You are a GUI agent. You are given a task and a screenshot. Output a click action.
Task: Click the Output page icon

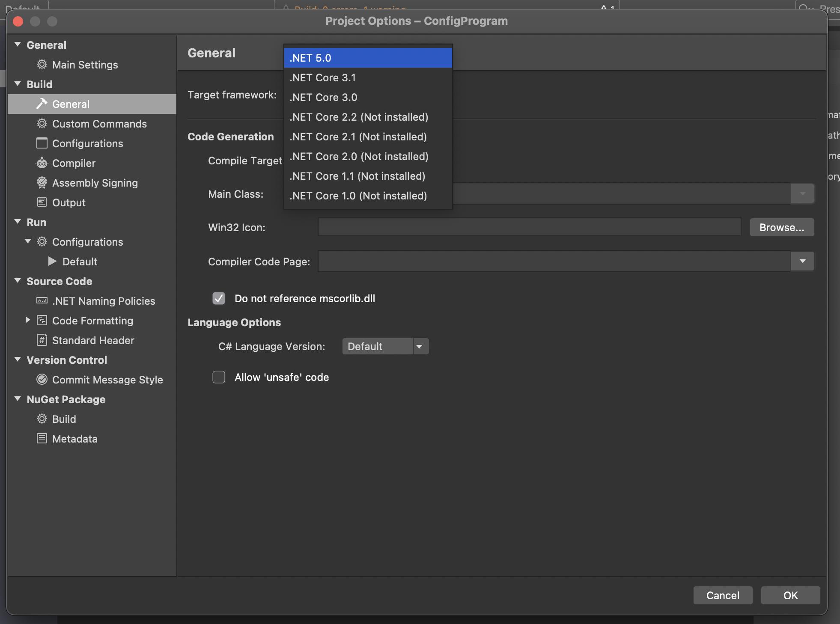(42, 202)
